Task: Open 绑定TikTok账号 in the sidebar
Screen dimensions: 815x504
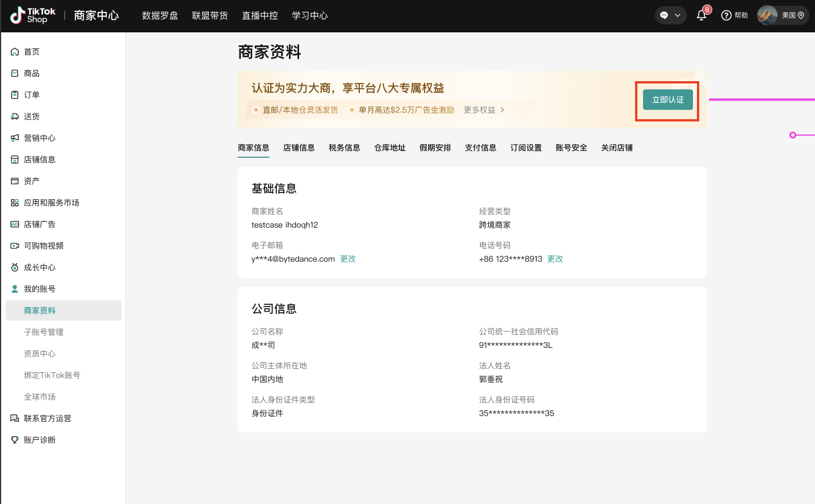Action: pyautogui.click(x=52, y=375)
